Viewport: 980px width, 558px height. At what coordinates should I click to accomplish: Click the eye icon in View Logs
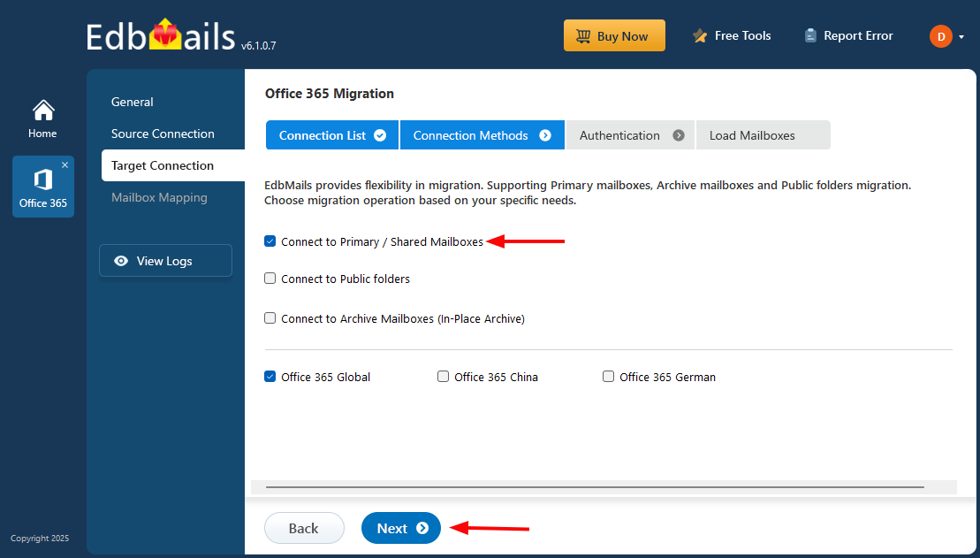click(121, 261)
